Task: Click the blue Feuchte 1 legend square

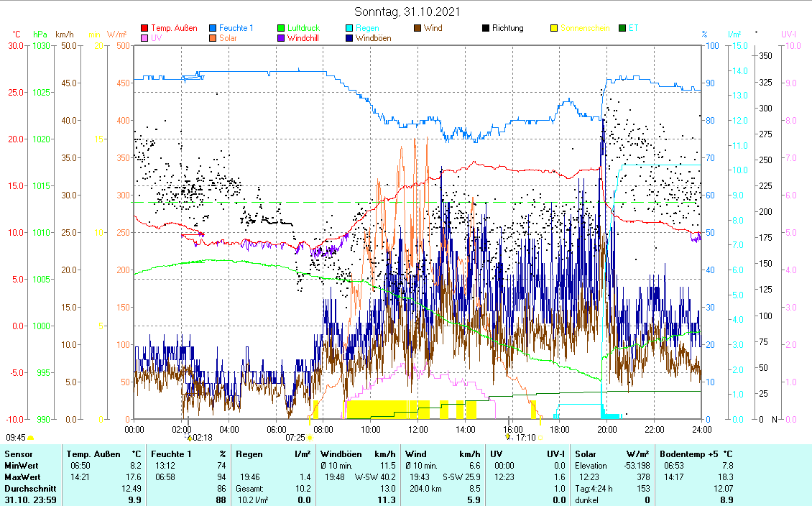Action: pyautogui.click(x=213, y=29)
